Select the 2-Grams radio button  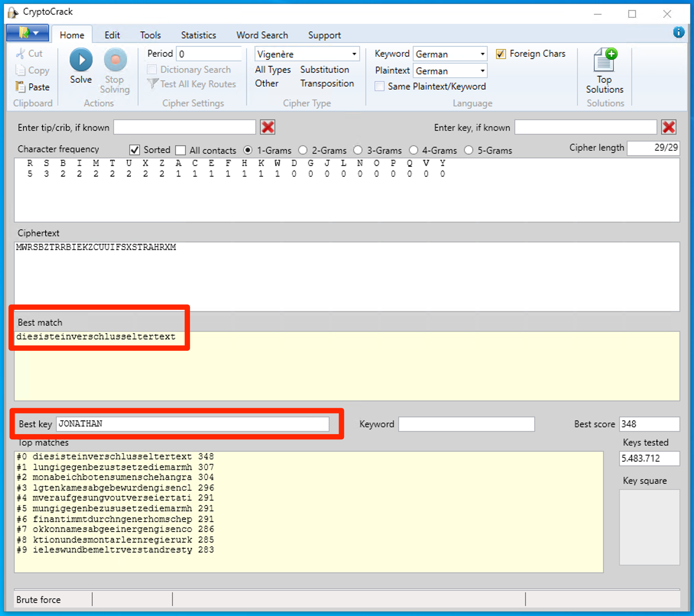(303, 150)
